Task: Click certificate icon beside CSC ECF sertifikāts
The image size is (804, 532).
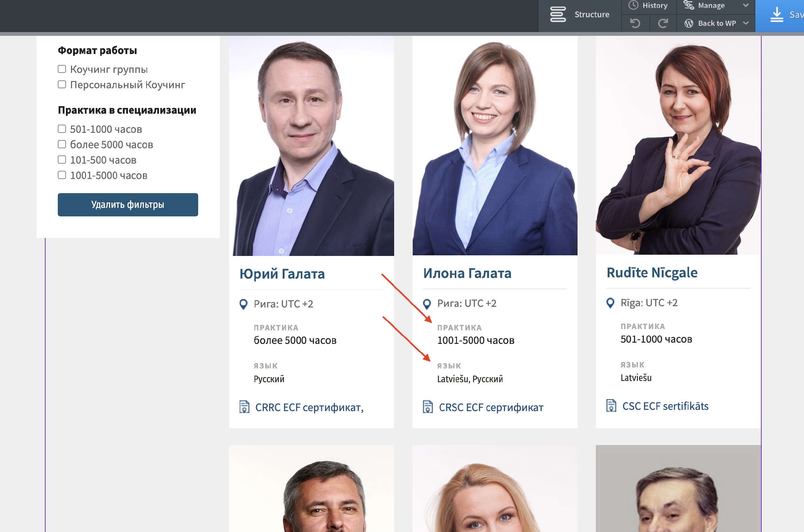Action: [611, 405]
